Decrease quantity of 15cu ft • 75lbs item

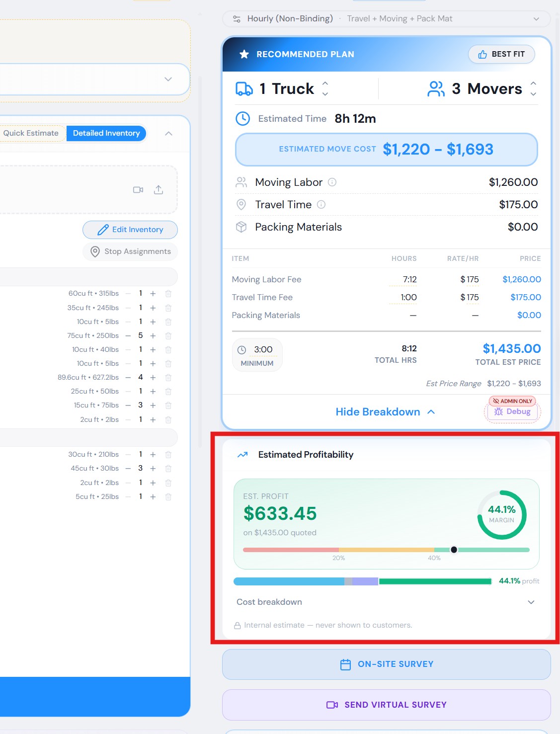pos(128,406)
